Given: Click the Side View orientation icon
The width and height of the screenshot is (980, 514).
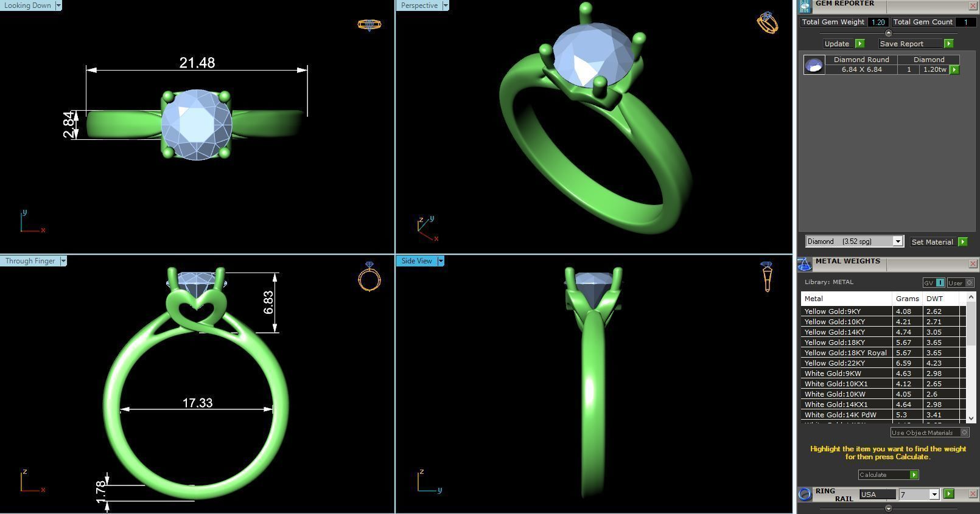Looking at the screenshot, I should coord(766,277).
